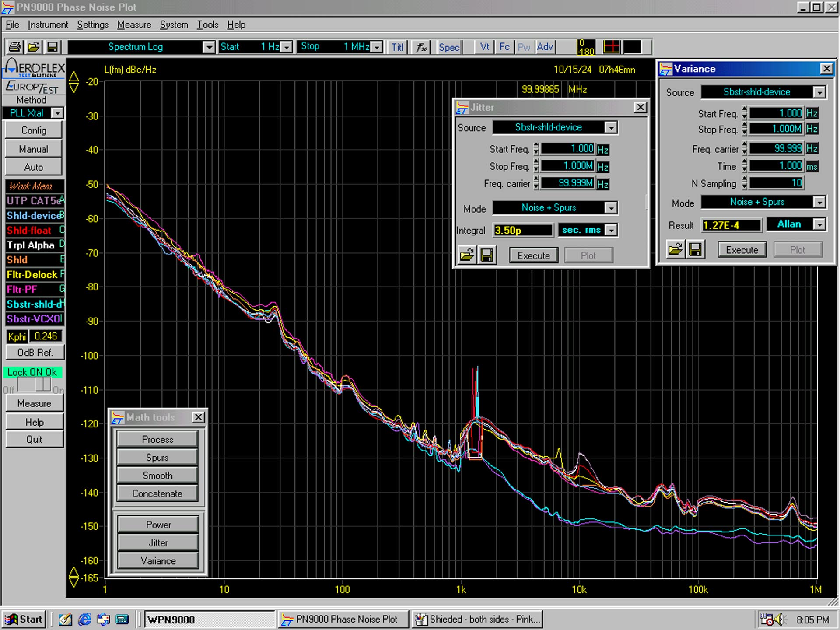Toggle the Shld-float trace
840x630 pixels.
[35, 230]
